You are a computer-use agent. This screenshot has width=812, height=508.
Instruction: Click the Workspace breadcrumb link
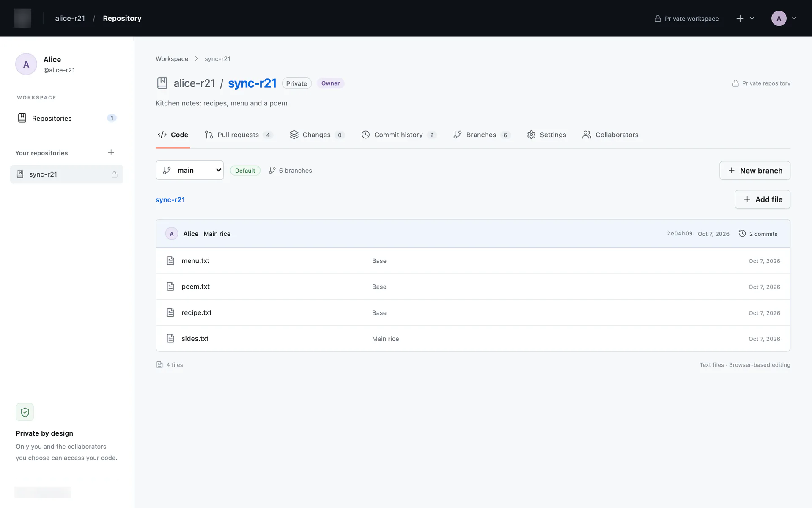tap(172, 59)
